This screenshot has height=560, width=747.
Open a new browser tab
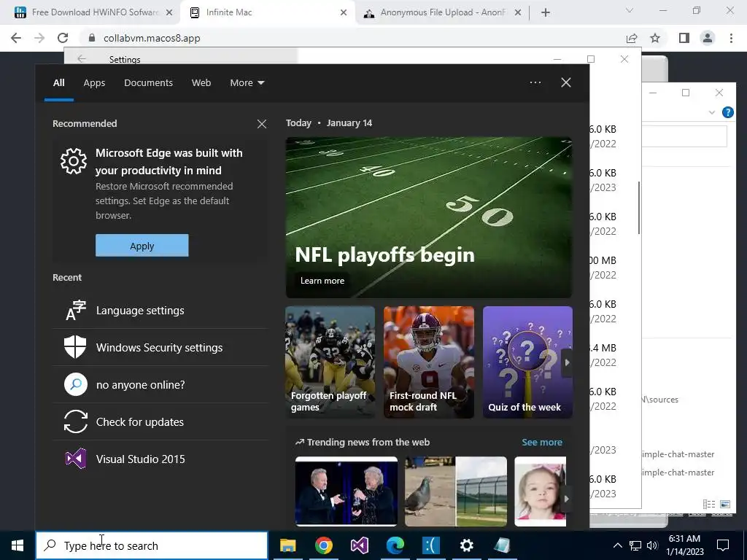[546, 12]
